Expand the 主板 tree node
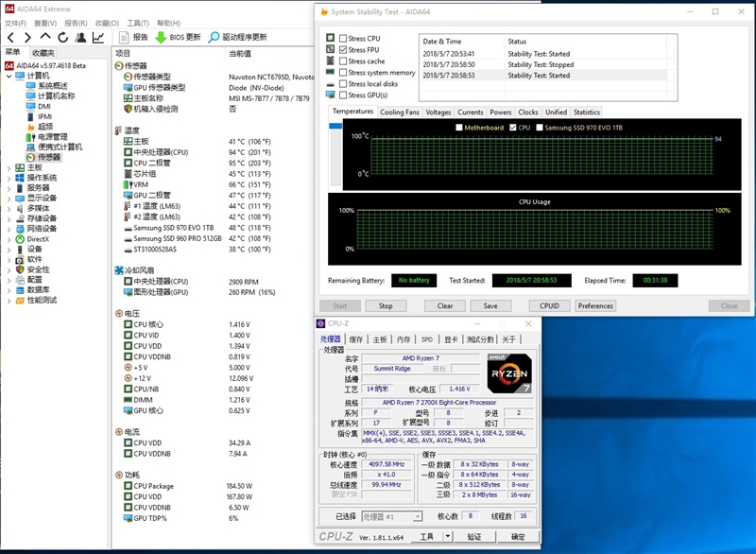Viewport: 756px width, 554px height. (9, 168)
